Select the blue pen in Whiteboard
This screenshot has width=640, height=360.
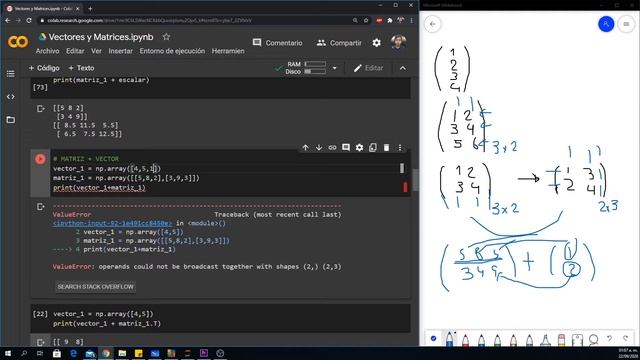(x=449, y=339)
